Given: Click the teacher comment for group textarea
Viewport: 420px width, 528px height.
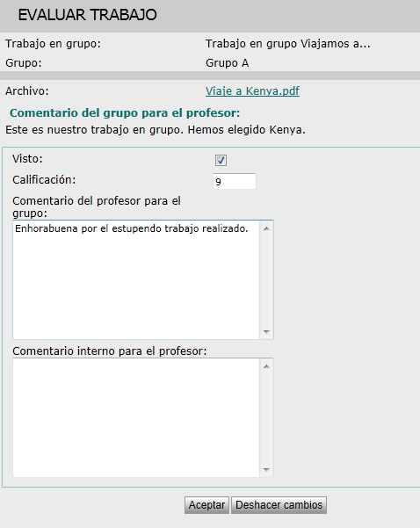Looking at the screenshot, I should [136, 279].
